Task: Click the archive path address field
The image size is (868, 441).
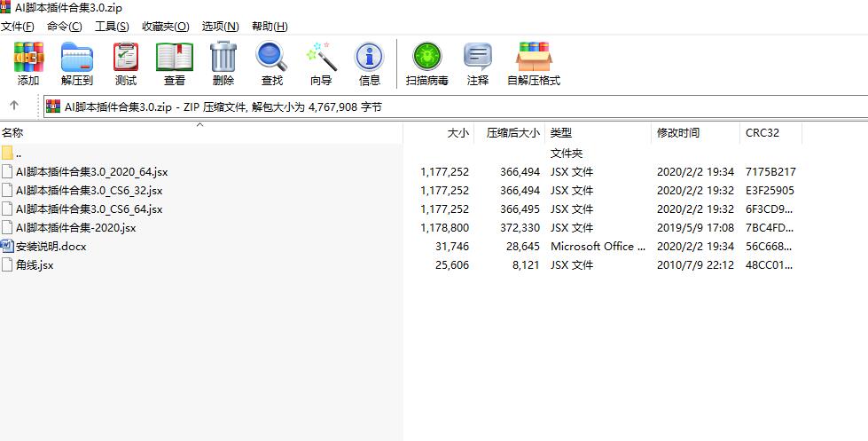Action: pos(456,106)
